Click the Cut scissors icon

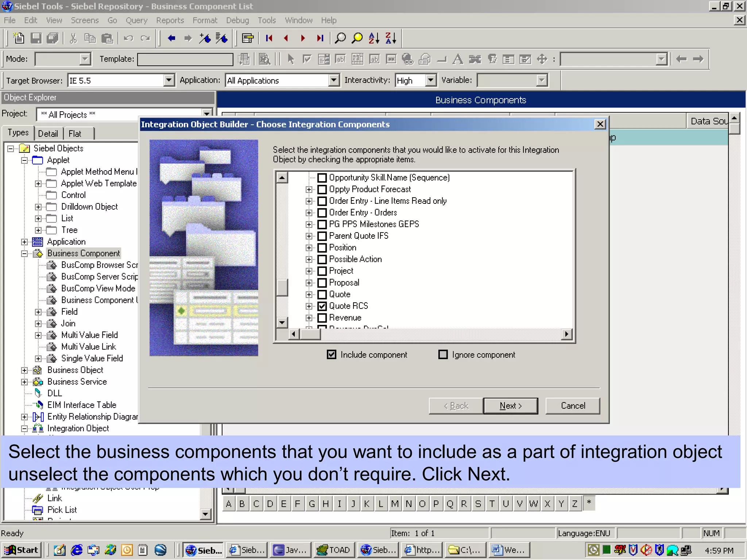[73, 38]
